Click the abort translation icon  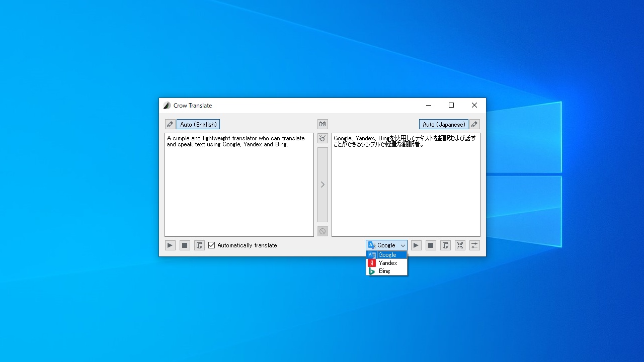click(x=323, y=231)
